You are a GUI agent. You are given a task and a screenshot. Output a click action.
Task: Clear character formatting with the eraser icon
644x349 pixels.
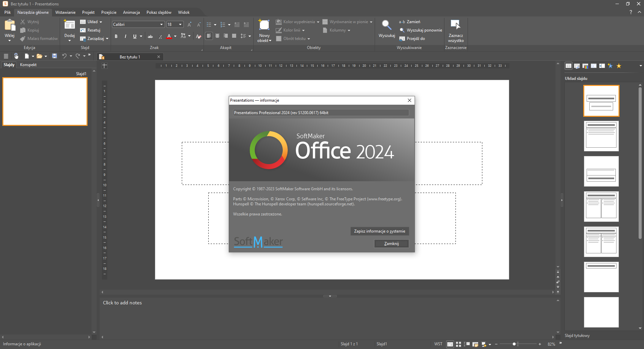(x=199, y=36)
